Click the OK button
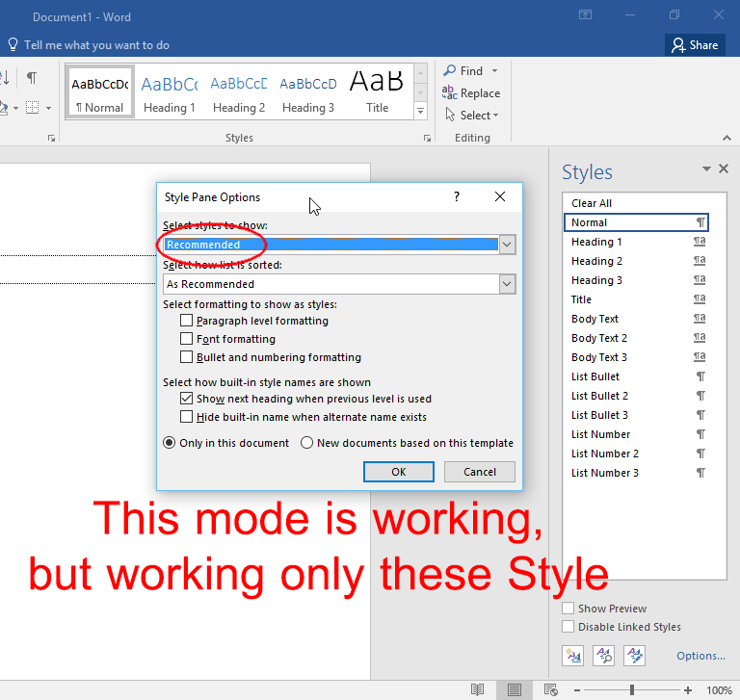 [x=399, y=472]
